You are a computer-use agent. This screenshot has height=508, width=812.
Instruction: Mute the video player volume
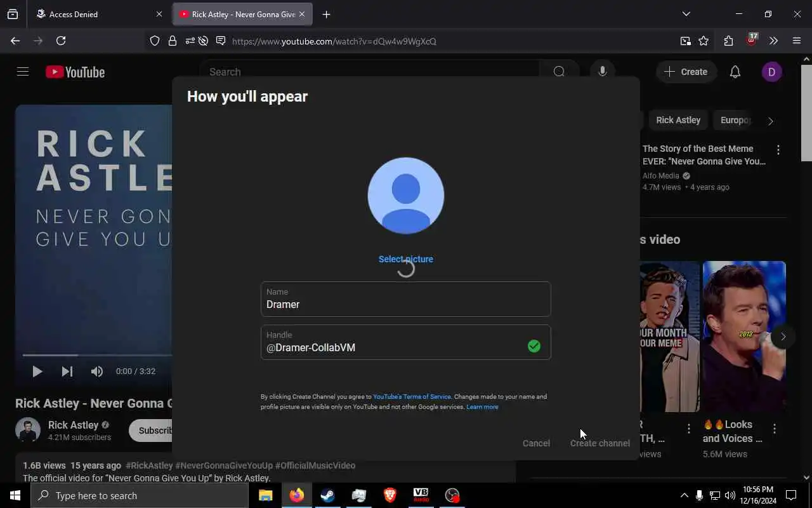pos(96,371)
